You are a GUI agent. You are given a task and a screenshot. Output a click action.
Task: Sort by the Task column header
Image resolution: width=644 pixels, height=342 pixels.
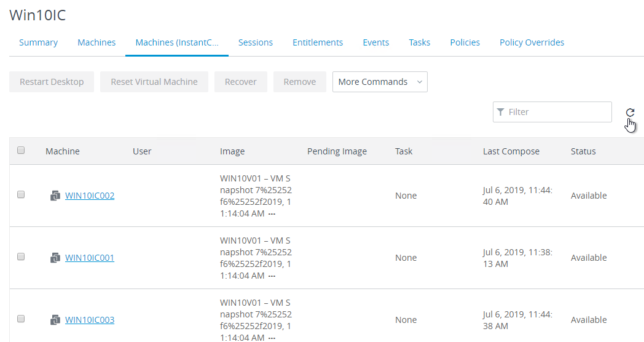(x=404, y=151)
